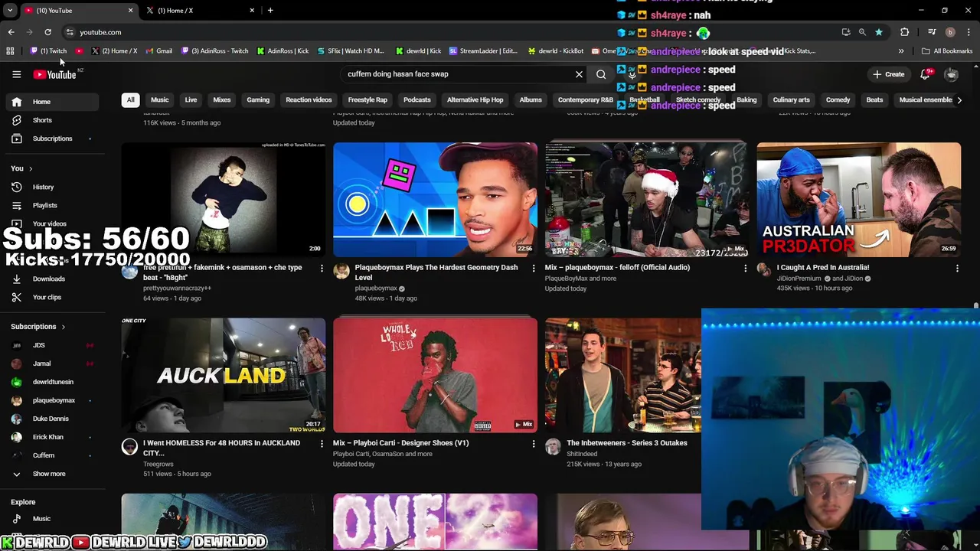Viewport: 980px width, 551px height.
Task: Click the YouTube logo
Action: pyautogui.click(x=54, y=74)
